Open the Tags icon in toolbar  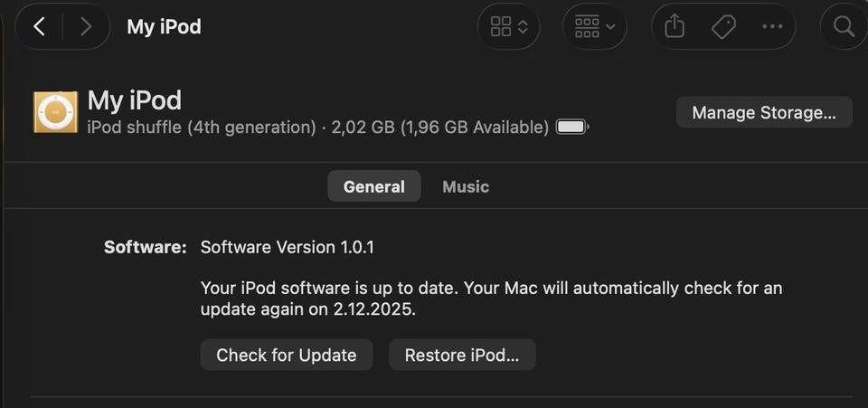[x=723, y=27]
